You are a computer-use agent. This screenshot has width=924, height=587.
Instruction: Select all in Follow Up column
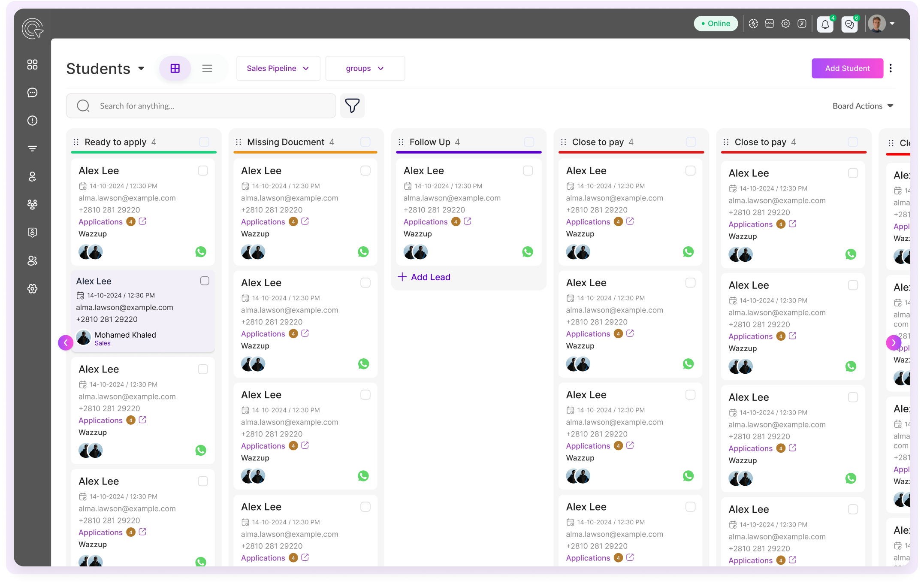[x=529, y=142]
